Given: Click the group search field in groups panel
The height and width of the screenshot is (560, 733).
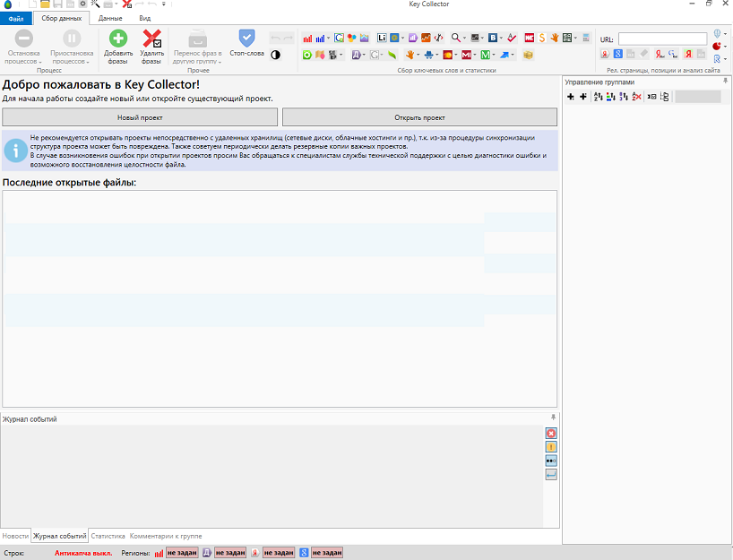Looking at the screenshot, I should coord(697,97).
